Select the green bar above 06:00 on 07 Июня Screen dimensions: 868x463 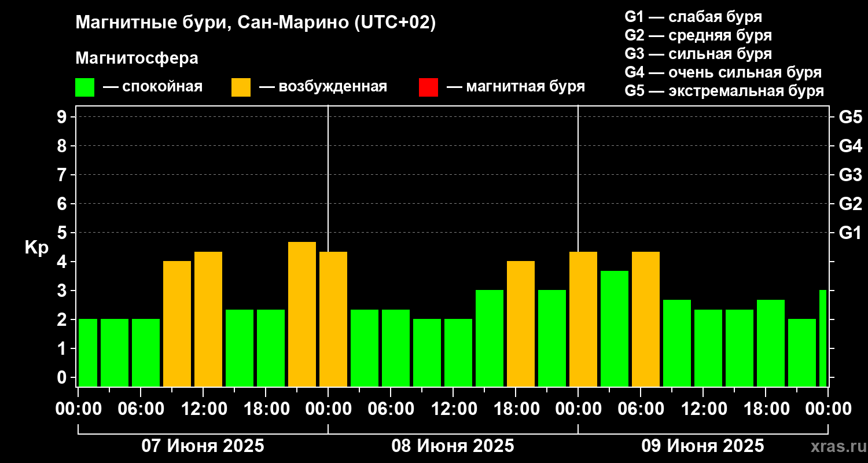(x=146, y=353)
